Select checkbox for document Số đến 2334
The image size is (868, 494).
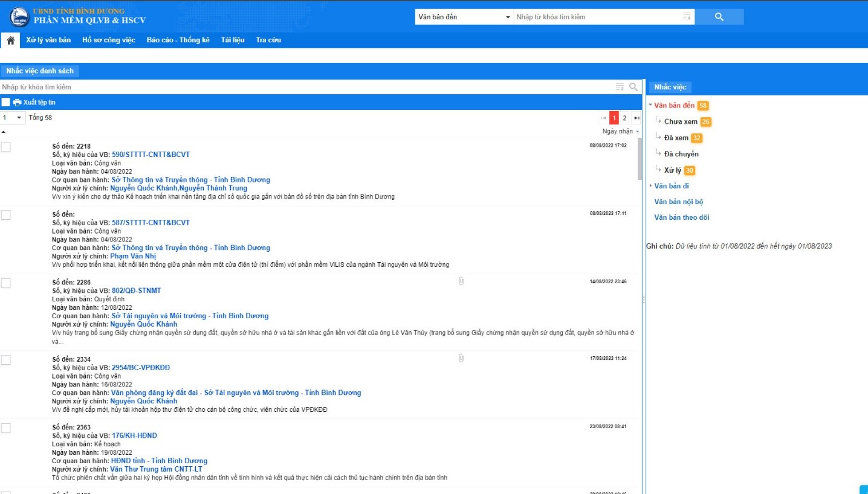(x=6, y=360)
